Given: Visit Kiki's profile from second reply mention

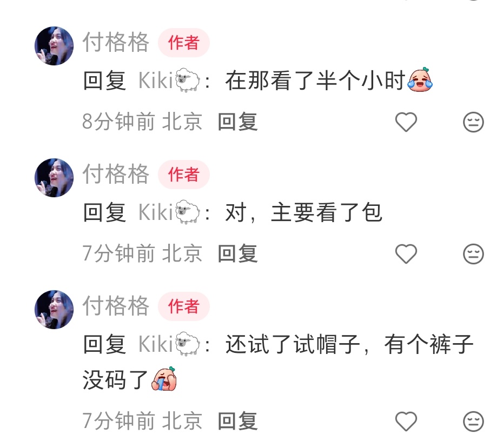Looking at the screenshot, I should click(x=169, y=212).
